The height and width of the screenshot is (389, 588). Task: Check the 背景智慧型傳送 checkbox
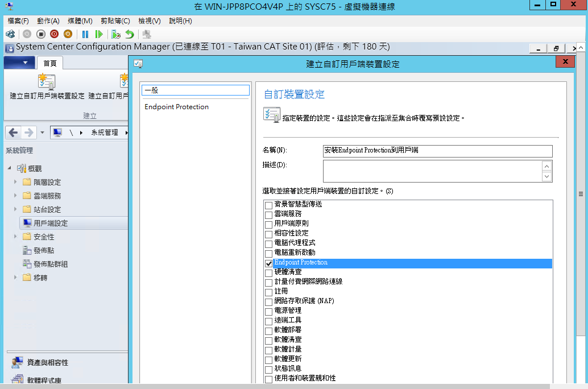tap(268, 205)
